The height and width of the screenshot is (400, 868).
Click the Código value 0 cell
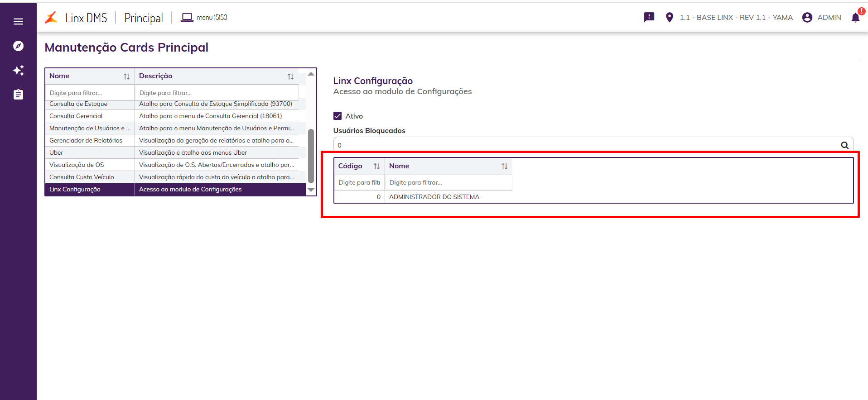[360, 197]
